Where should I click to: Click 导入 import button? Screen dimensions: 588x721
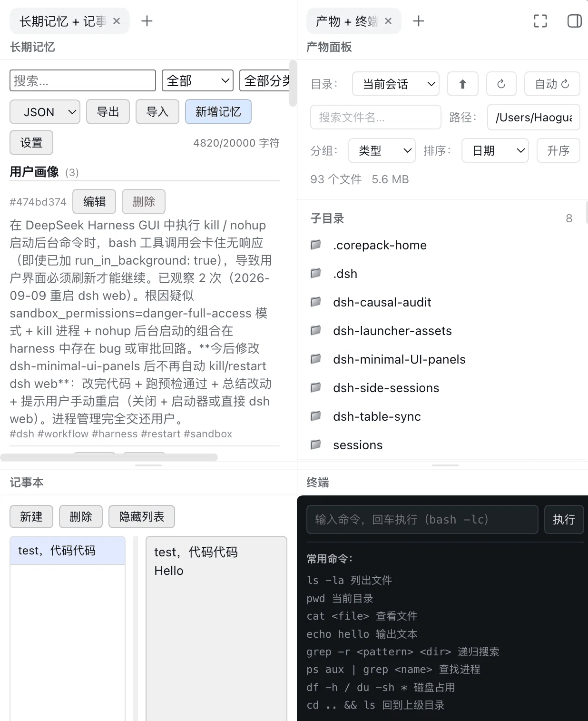click(x=157, y=112)
